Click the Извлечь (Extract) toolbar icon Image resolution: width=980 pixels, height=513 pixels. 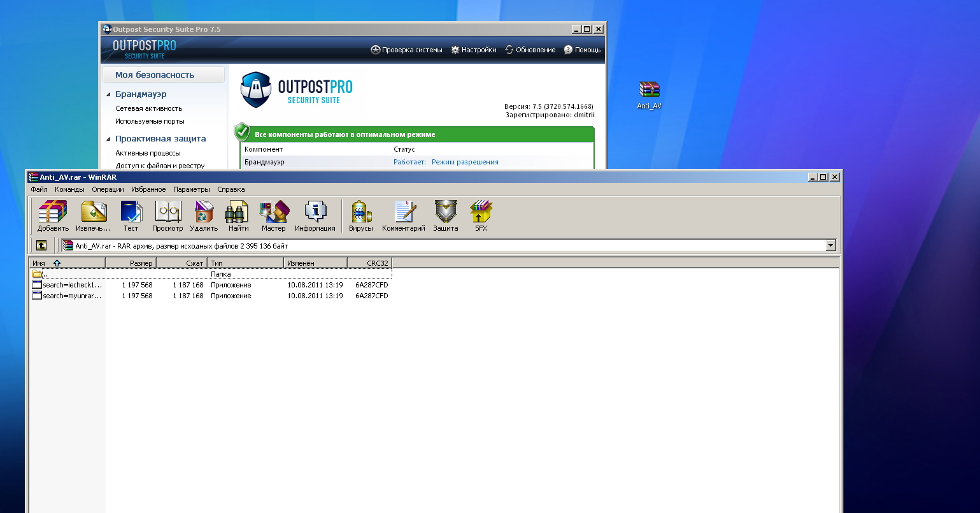point(93,216)
